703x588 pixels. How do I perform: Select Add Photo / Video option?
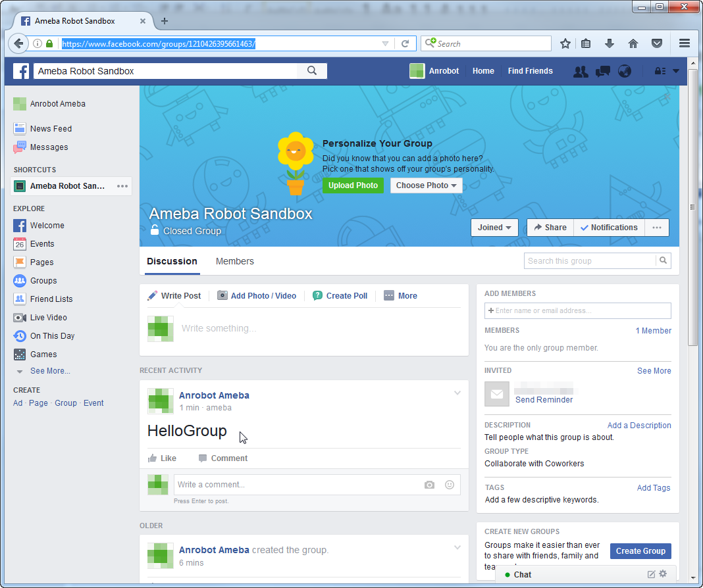pos(257,295)
